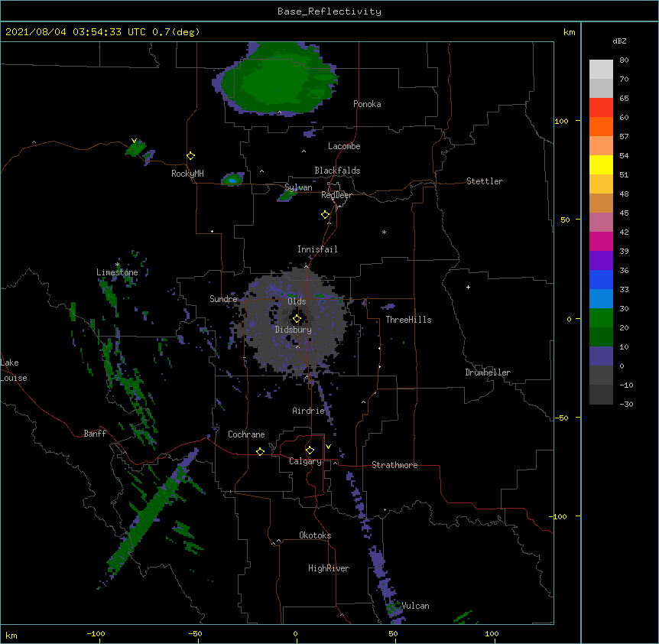Click the RedDeer city label
This screenshot has width=659, height=644.
coord(336,195)
